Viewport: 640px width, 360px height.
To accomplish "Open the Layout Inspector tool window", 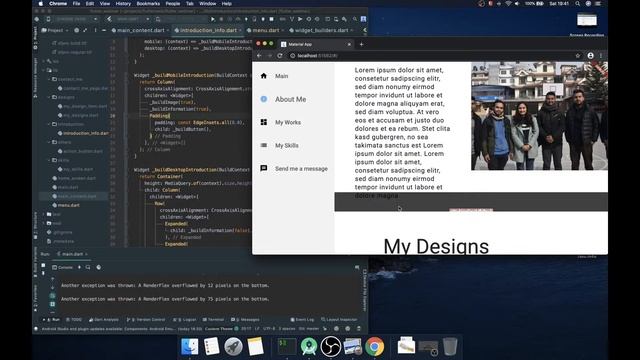I will pos(339,320).
